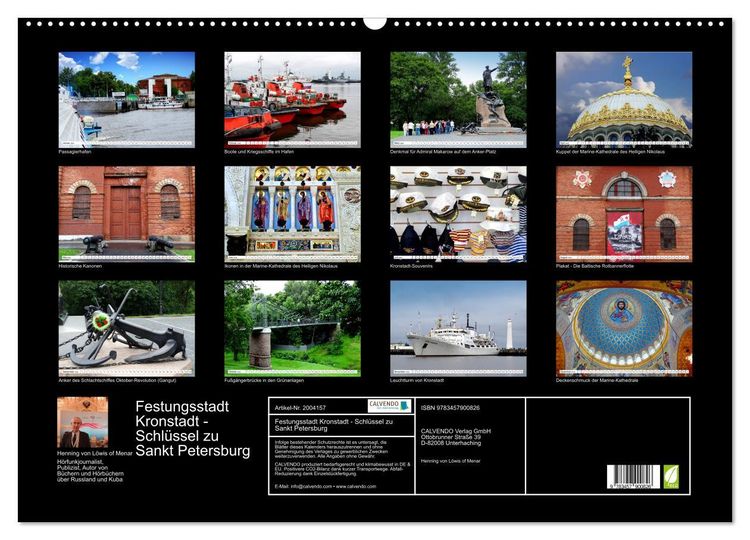Screen dimensions: 750x540
Task: Open the cathedral ceiling decoration photo
Action: pyautogui.click(x=624, y=328)
